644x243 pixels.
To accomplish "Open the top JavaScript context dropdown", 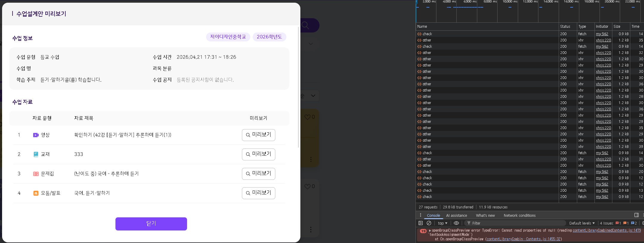I will point(443,223).
